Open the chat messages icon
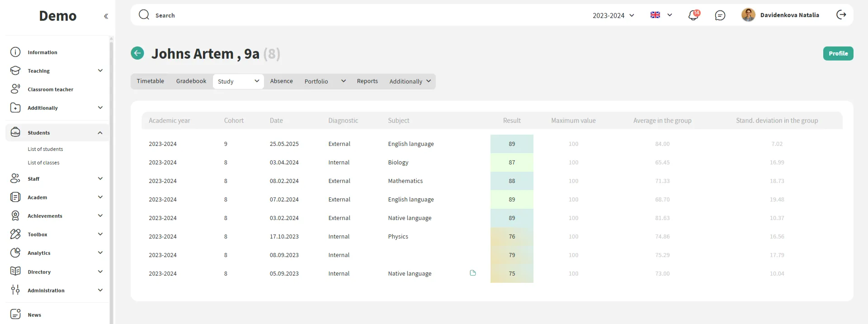The height and width of the screenshot is (324, 868). pyautogui.click(x=720, y=15)
